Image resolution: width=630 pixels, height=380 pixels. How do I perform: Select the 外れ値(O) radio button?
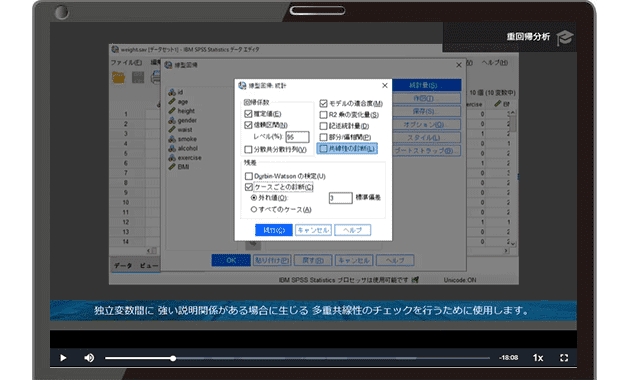click(254, 198)
